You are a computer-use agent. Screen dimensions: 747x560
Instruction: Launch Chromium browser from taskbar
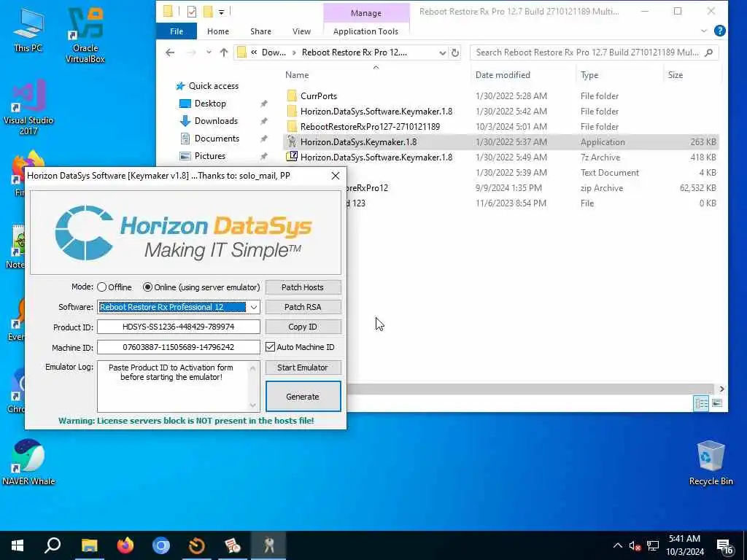pos(161,545)
